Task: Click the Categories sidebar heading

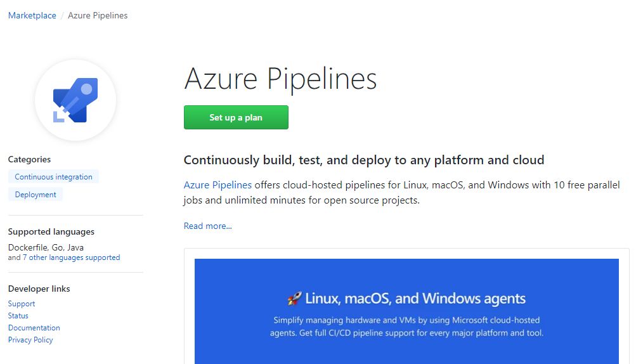Action: click(29, 159)
